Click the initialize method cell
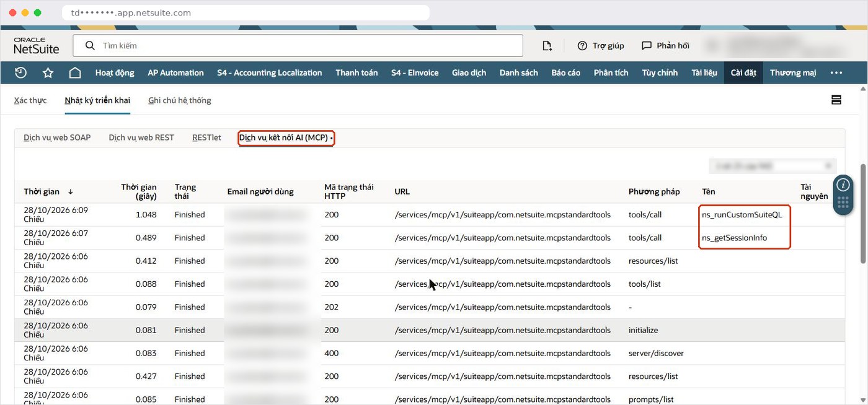868x405 pixels. [643, 330]
